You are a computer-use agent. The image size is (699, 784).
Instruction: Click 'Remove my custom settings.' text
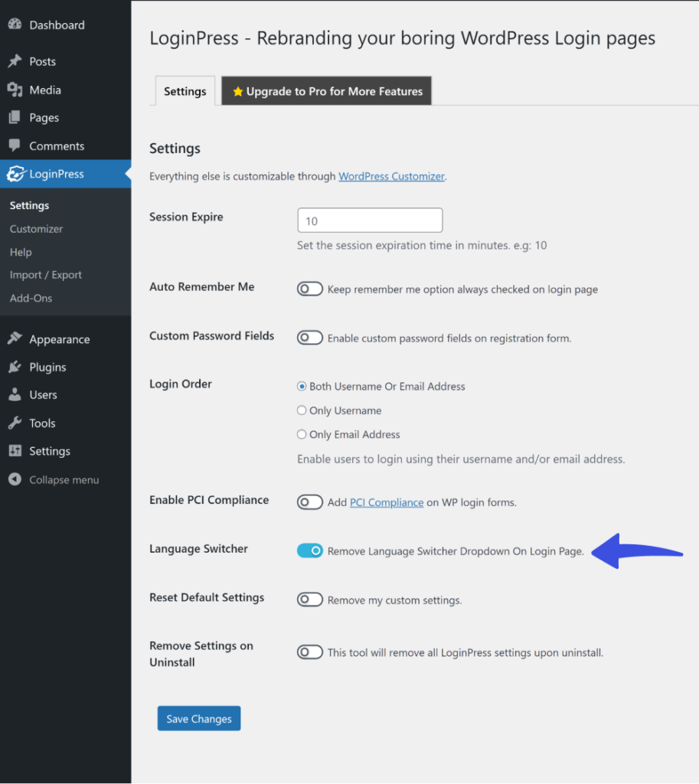[x=394, y=600]
